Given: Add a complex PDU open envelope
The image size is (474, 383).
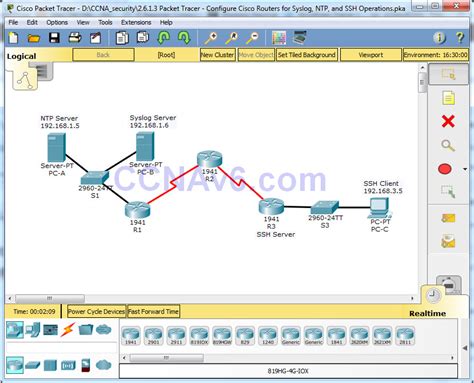Looking at the screenshot, I should 448,241.
